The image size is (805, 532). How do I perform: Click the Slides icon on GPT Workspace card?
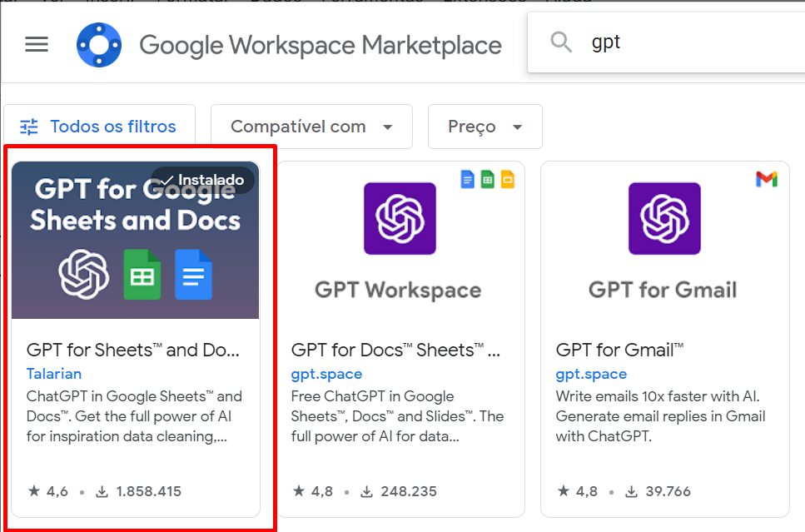coord(508,179)
